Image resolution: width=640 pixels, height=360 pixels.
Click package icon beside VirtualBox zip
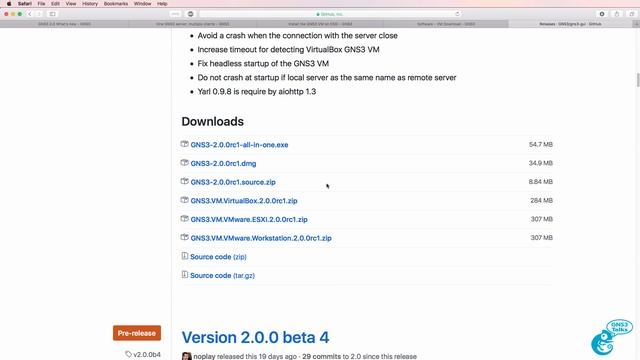184,200
